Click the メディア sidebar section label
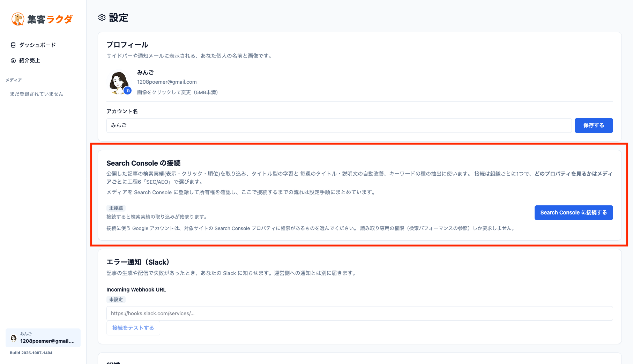This screenshot has height=364, width=633. coord(14,80)
